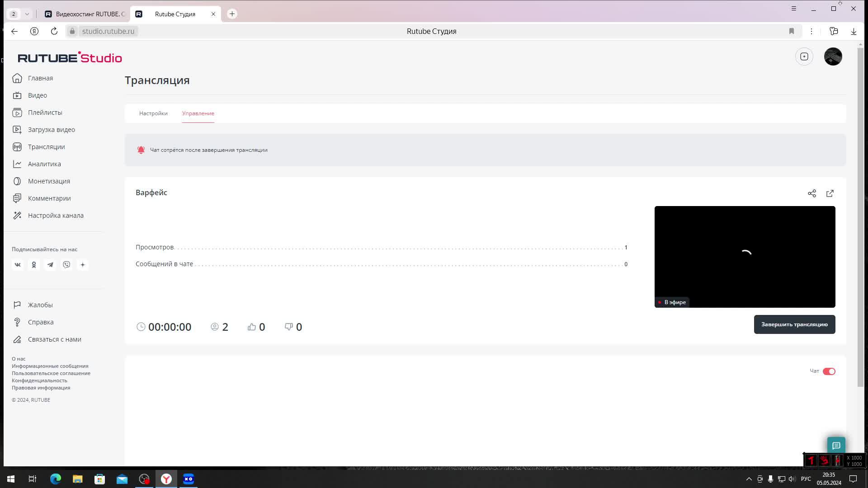Open the Dzen social icon
Screen dimensions: 868x488
pos(83,265)
